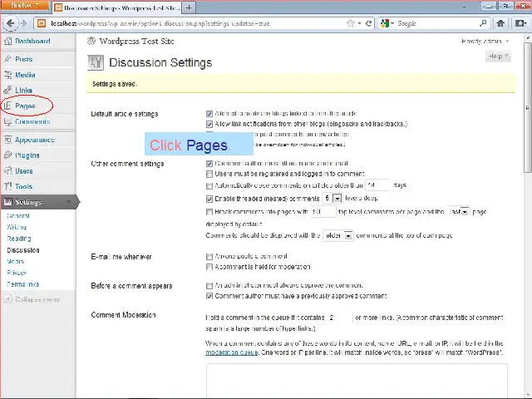532x399 pixels.
Task: Toggle allow pingbacks and trackbacks checkbox
Action: [x=209, y=124]
